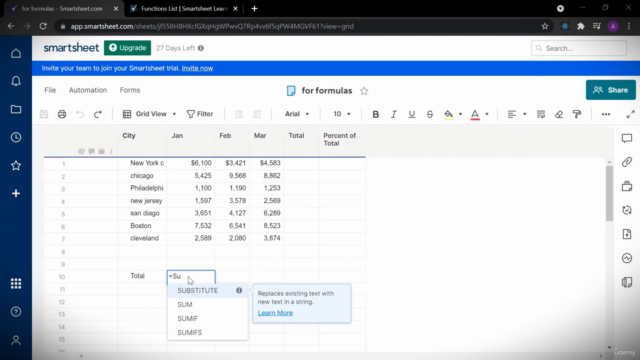Expand background color dropdown arrow
The height and width of the screenshot is (360, 640).
[x=460, y=114]
